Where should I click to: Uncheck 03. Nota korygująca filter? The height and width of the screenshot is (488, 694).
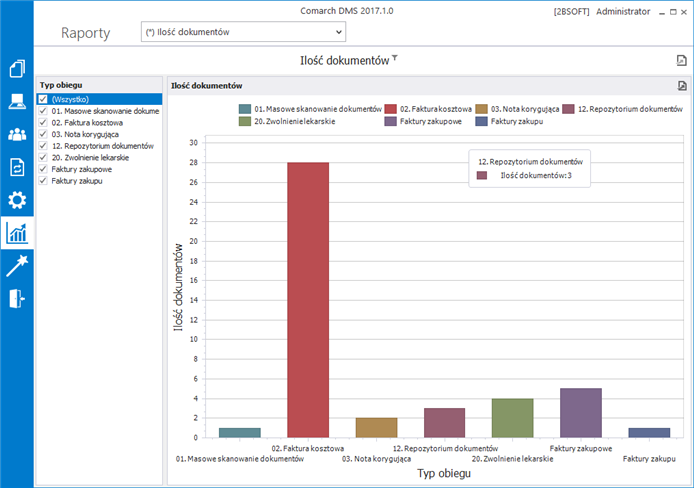[43, 134]
